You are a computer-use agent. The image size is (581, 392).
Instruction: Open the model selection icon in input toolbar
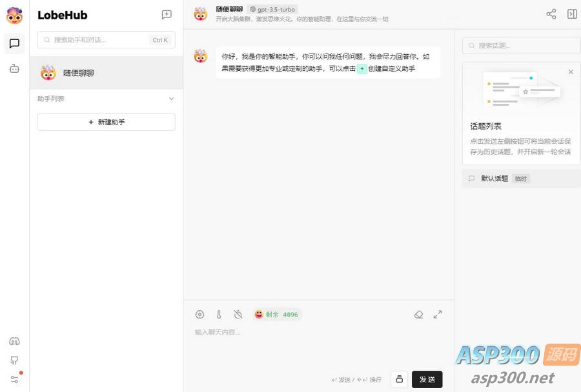point(199,315)
